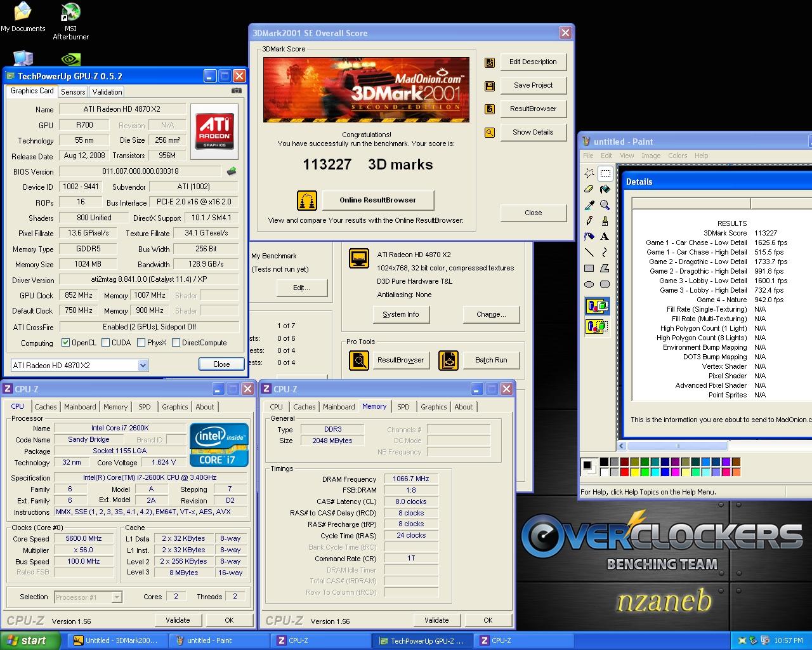Screen dimensions: 812x650
Task: Click Paint's horizontal scrollbar thumb
Action: 676,446
